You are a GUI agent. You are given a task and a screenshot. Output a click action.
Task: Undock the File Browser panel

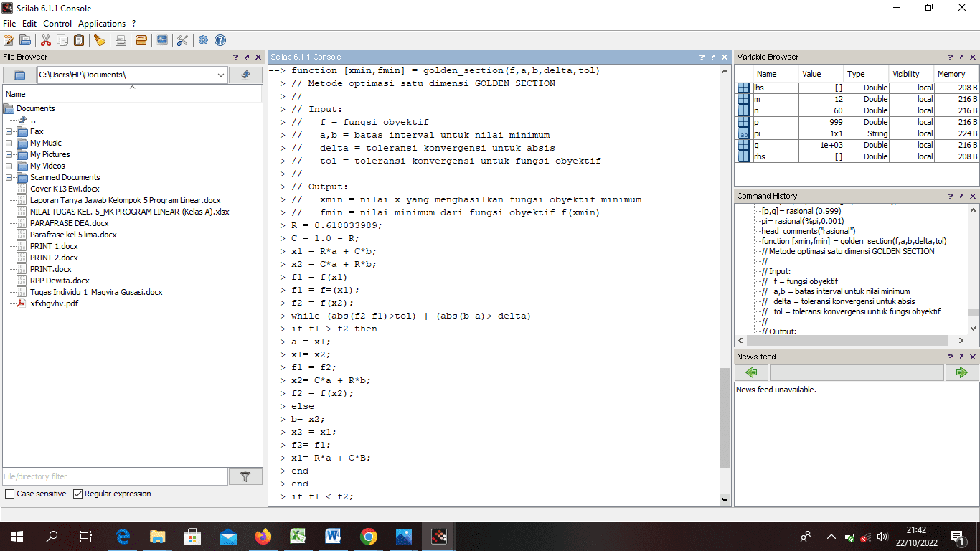click(247, 57)
